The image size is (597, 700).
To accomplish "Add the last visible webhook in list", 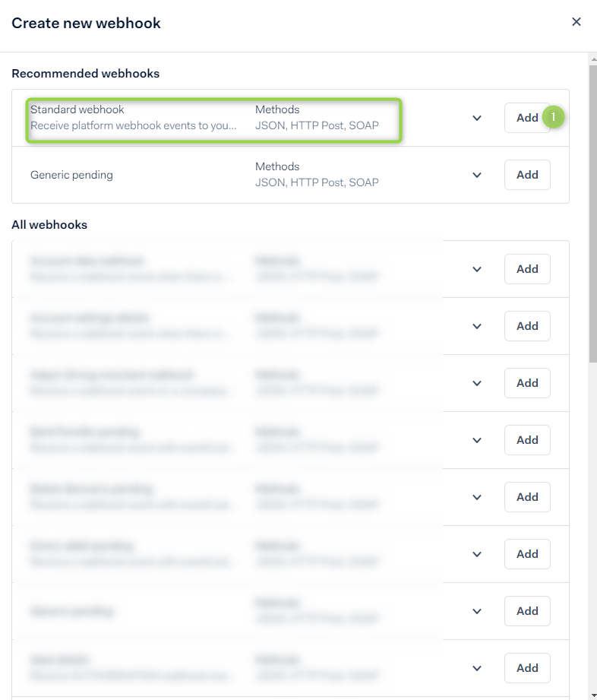I will click(x=527, y=668).
